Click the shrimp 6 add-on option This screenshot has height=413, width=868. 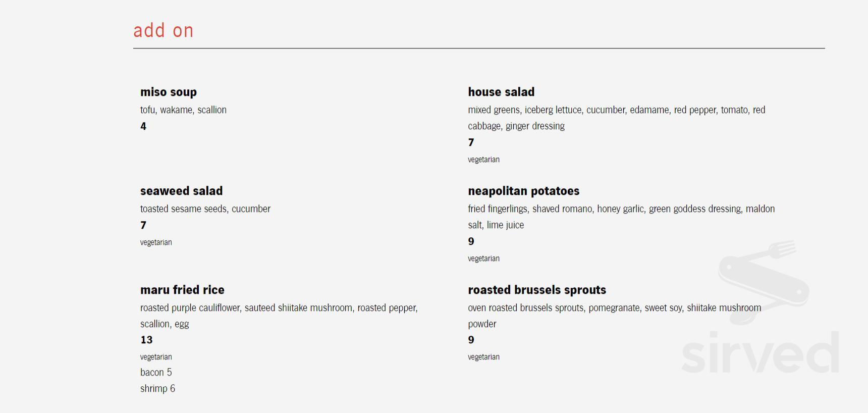(x=157, y=388)
